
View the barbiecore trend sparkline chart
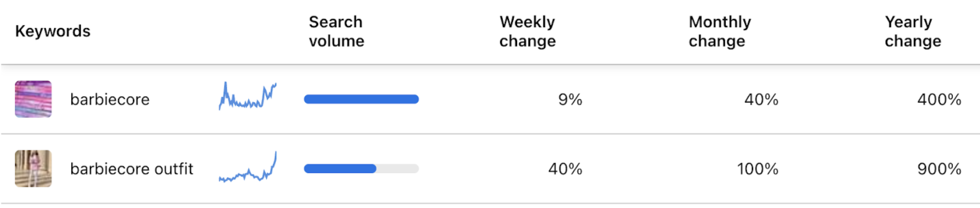point(248,96)
